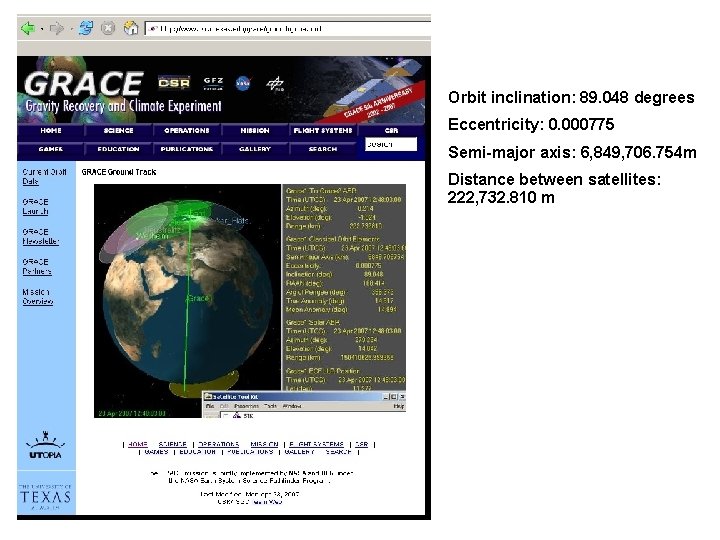Click the 'Orbit inclination: 89.048 degrees' caption

571,97
